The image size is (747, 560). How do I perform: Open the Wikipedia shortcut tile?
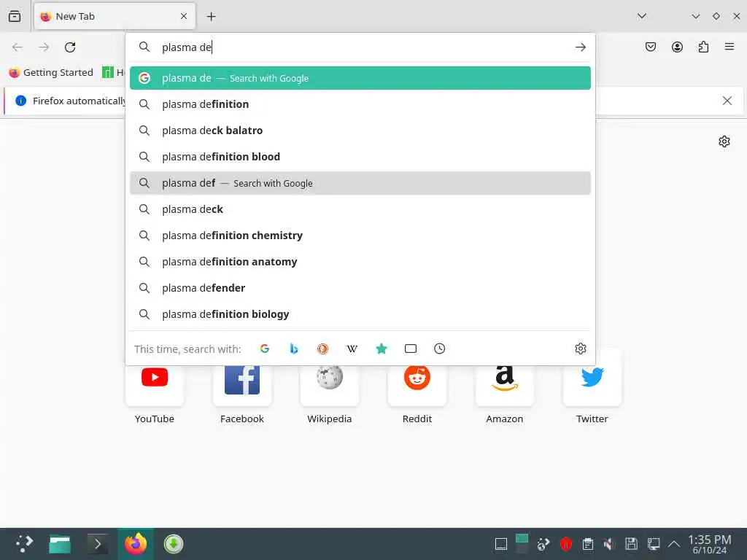[330, 386]
